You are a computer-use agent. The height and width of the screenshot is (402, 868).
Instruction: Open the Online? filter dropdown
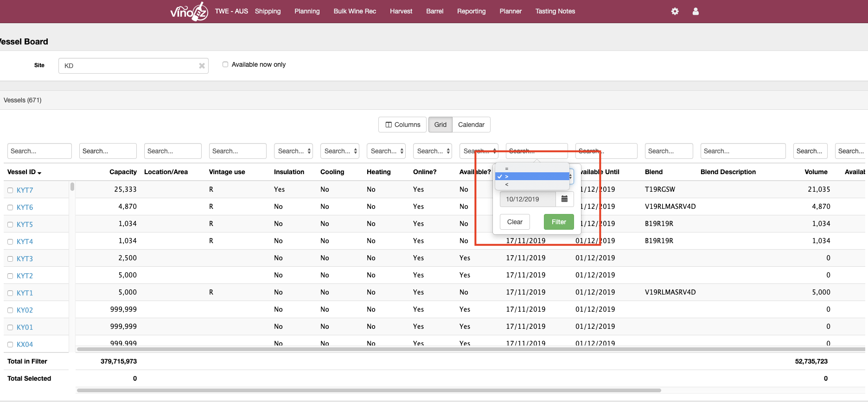click(433, 151)
